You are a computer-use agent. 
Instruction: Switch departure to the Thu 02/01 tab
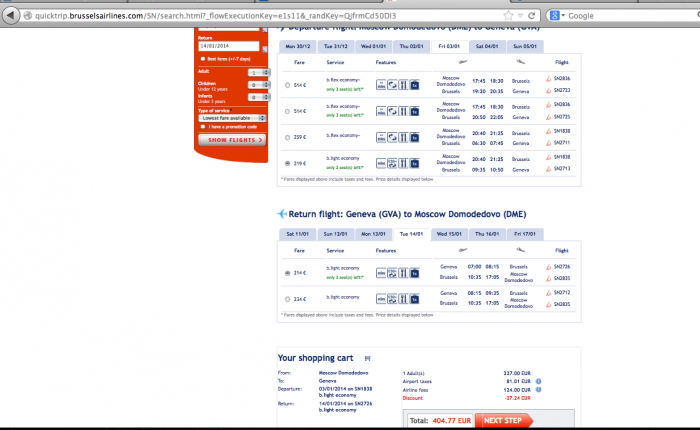pos(411,46)
